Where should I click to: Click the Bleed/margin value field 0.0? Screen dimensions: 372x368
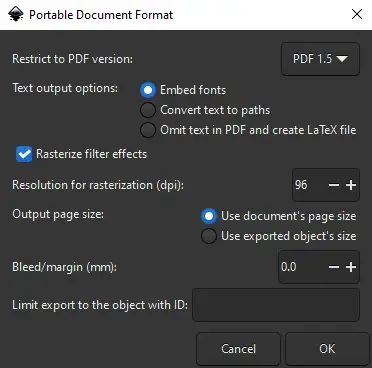pos(302,267)
